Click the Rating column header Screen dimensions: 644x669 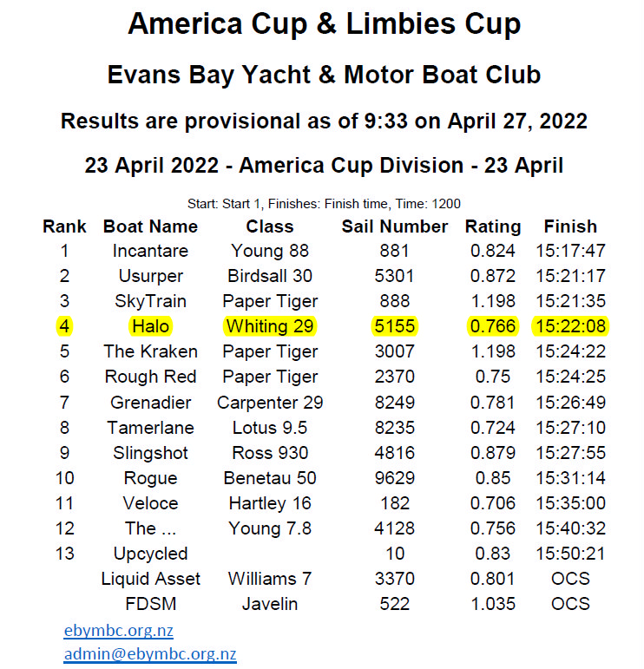(x=493, y=226)
